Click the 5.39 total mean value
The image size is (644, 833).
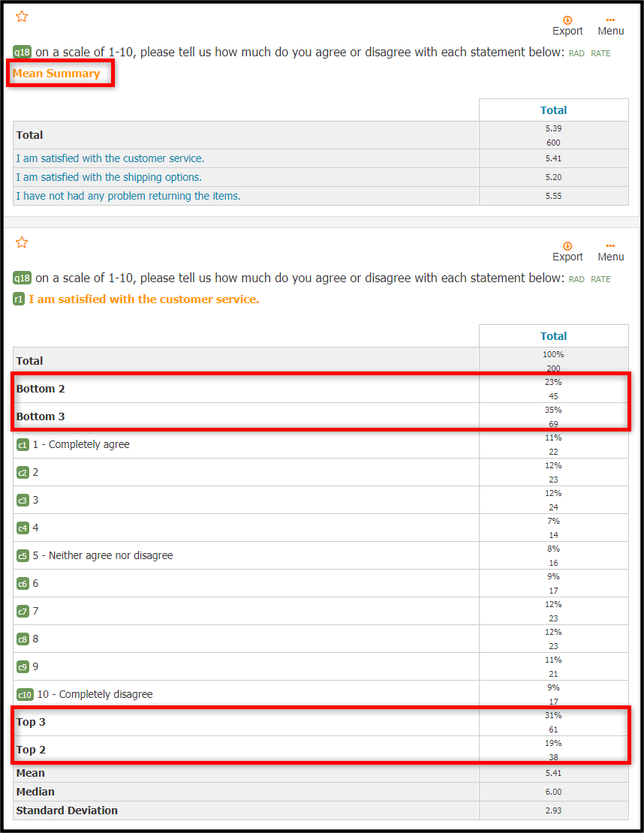point(553,128)
